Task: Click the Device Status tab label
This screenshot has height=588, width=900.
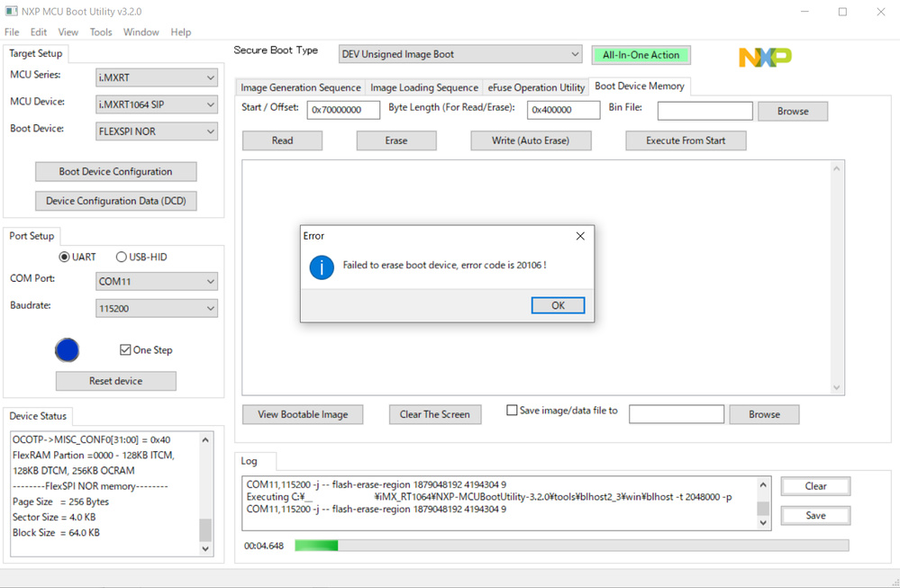Action: (x=38, y=416)
